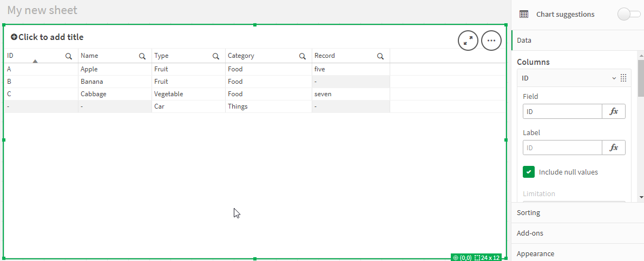Uncheck Include null values

click(529, 172)
